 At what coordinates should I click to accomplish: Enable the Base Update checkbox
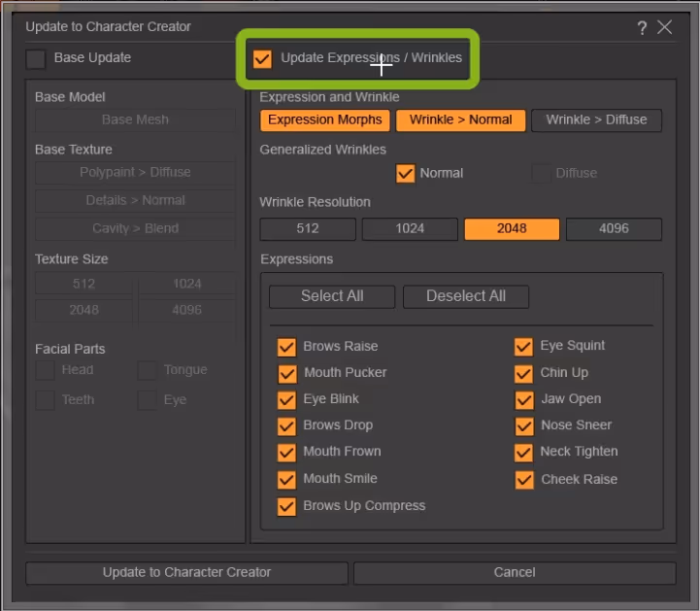(36, 58)
